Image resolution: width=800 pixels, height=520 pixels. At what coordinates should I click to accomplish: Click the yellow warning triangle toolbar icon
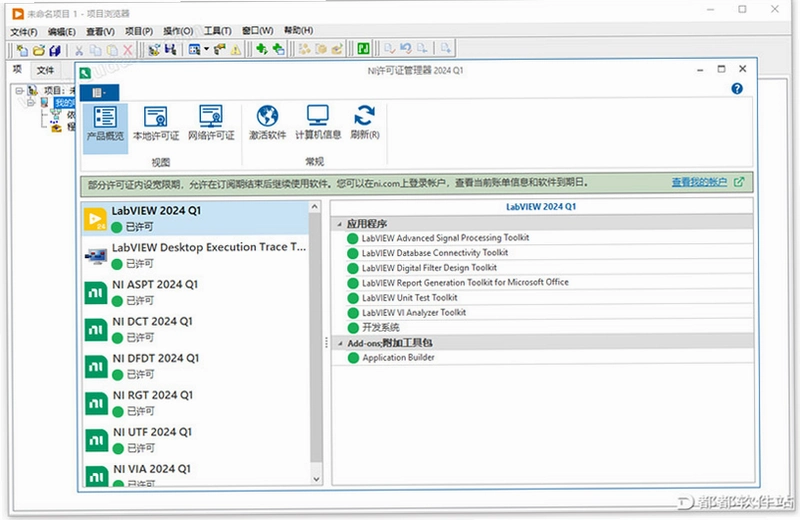(x=236, y=49)
